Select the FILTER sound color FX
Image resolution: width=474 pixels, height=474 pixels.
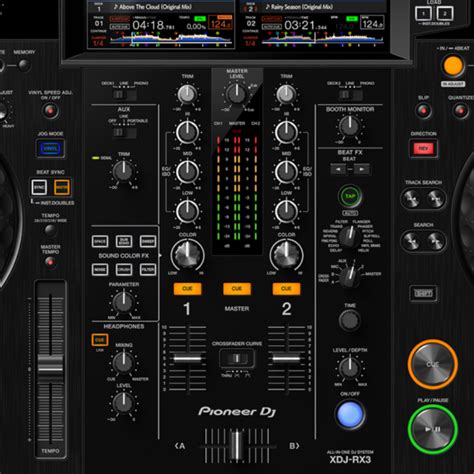coord(148,269)
